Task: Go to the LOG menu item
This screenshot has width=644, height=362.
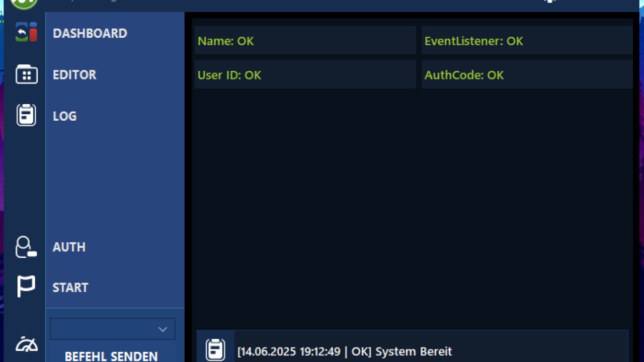Action: [x=65, y=116]
